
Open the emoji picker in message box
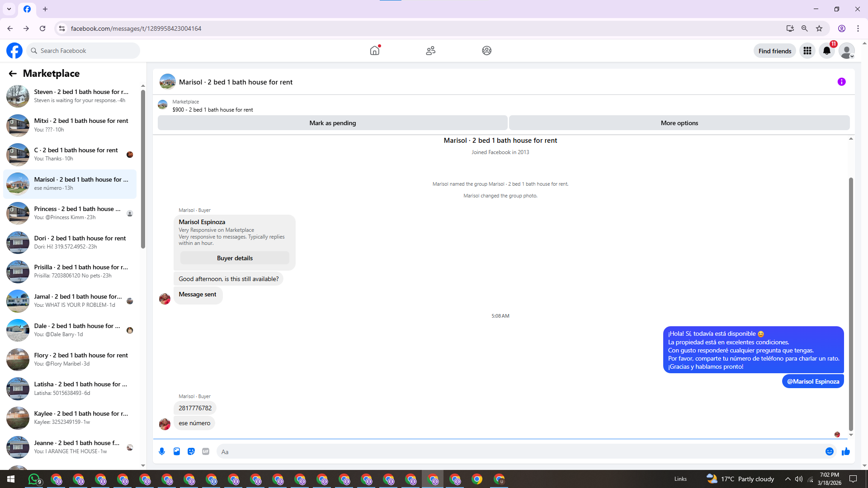tap(829, 451)
